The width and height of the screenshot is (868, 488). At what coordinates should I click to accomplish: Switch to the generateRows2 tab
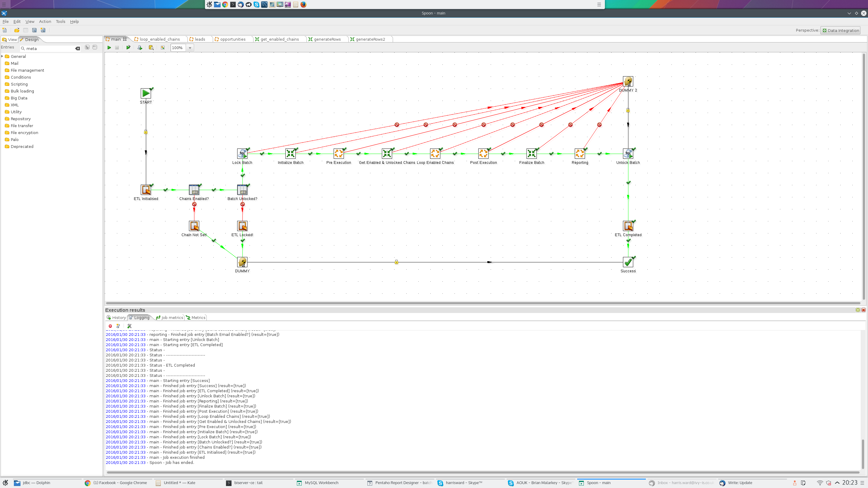(367, 39)
